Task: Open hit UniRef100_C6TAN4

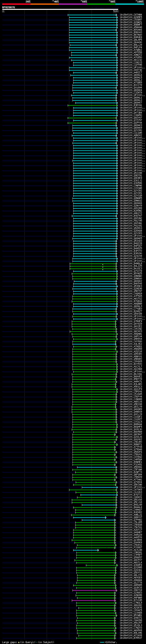Action: click(131, 15)
